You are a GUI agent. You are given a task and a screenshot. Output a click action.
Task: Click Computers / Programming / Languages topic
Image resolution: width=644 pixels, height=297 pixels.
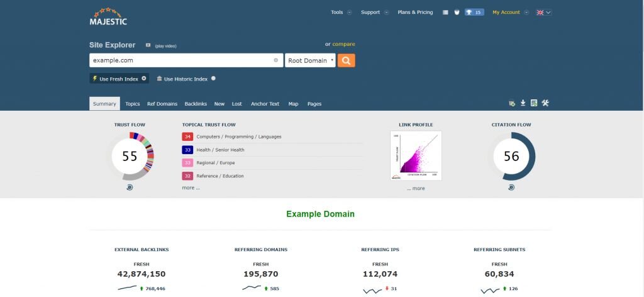[x=239, y=137]
